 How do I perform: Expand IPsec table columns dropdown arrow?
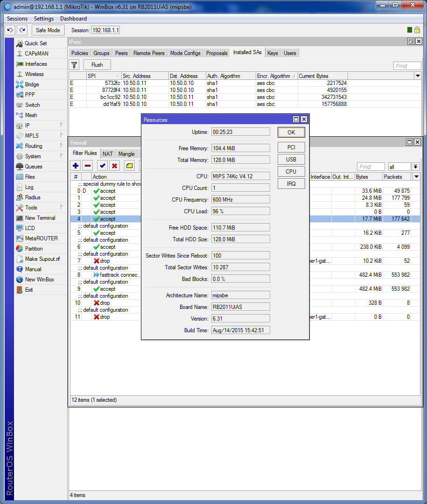point(418,76)
